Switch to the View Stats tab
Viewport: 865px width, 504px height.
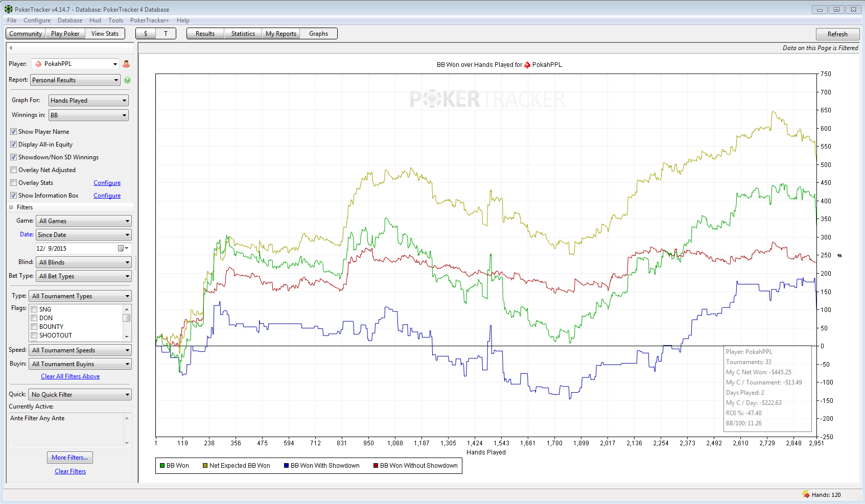105,34
